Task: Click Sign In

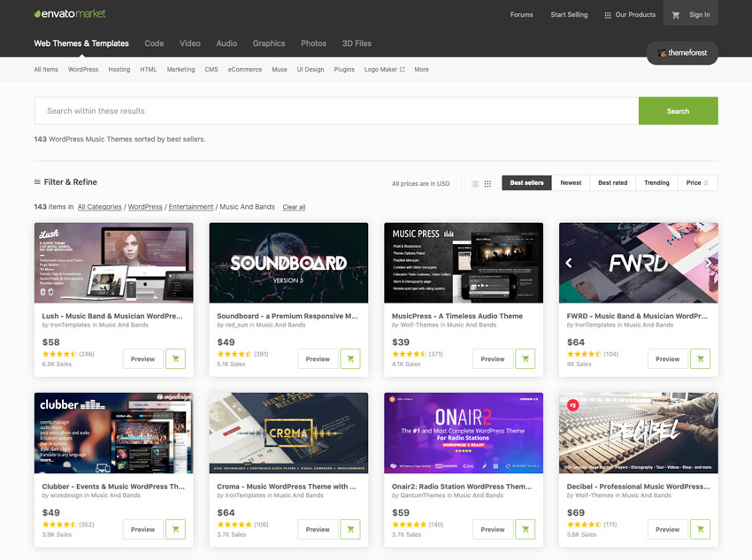Action: (699, 15)
